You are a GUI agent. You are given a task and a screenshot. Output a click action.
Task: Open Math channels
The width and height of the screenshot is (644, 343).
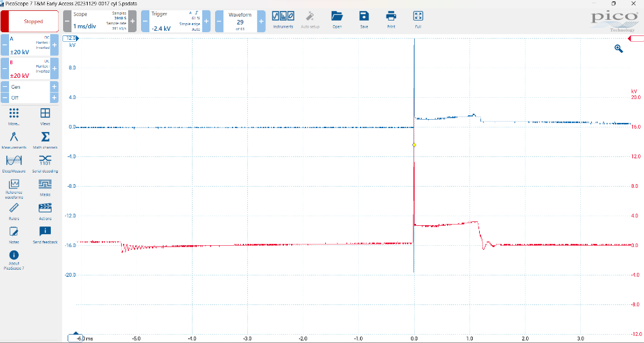pos(45,140)
